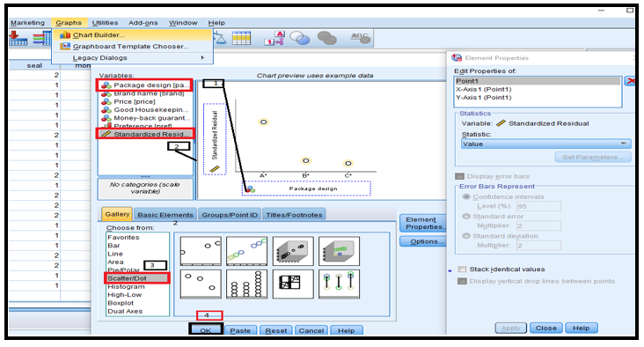Click the Element Properties button
The width and height of the screenshot is (644, 347).
coord(424,223)
